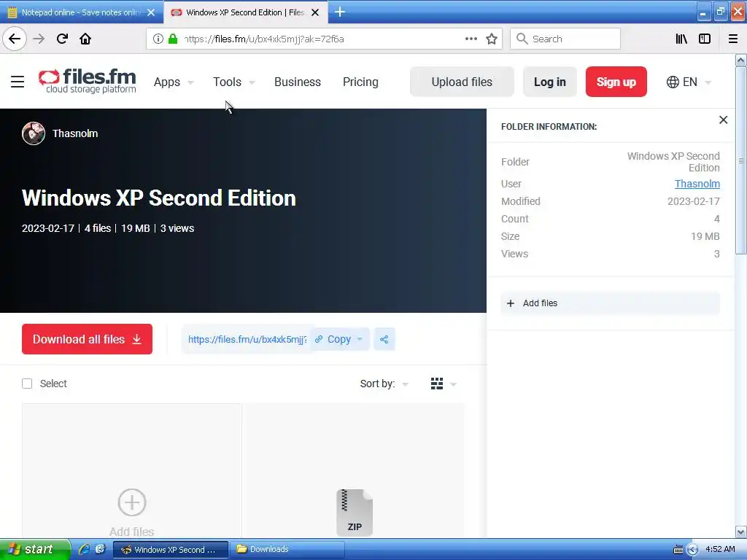The width and height of the screenshot is (747, 560).
Task: Click the second quick launch icon
Action: coord(100,549)
